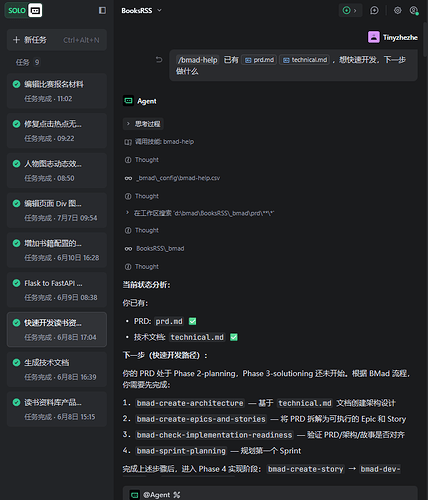Click the bmad-create-story command code
428x500 pixels.
pos(306,469)
